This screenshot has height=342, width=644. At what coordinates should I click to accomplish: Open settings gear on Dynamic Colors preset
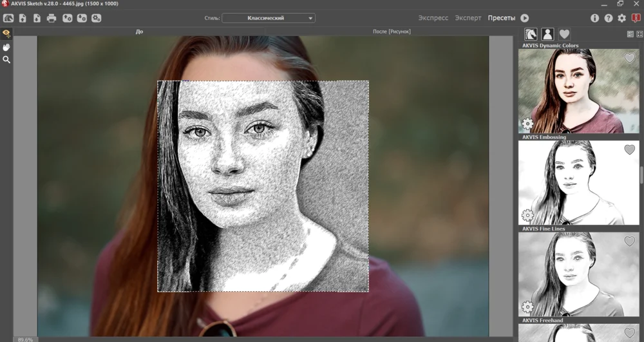coord(527,124)
